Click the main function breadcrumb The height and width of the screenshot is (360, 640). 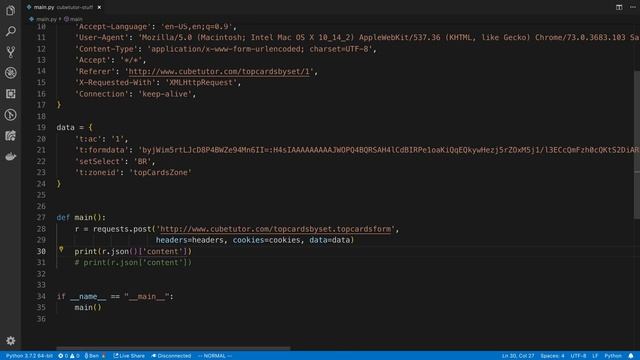[73, 19]
